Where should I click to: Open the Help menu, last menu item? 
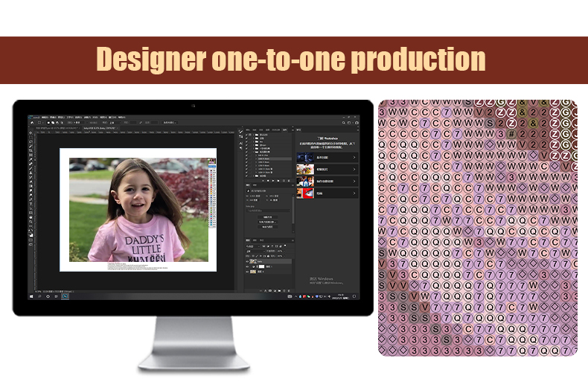pyautogui.click(x=122, y=118)
